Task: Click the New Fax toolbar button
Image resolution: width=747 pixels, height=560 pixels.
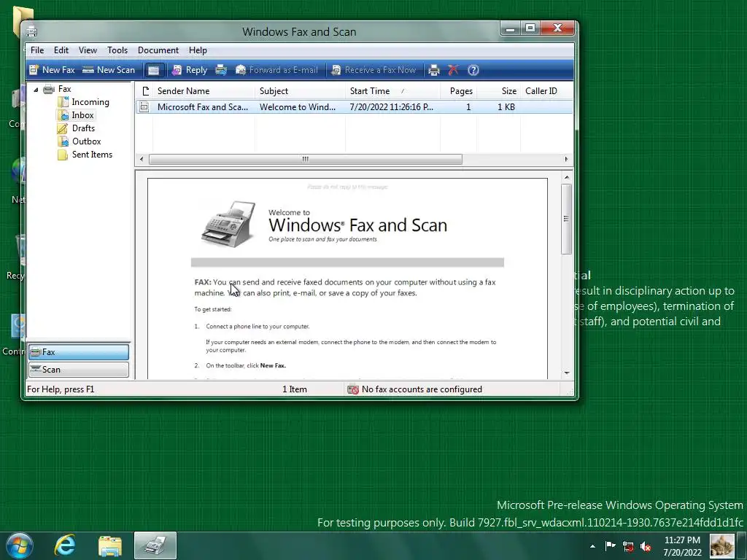Action: pos(52,70)
